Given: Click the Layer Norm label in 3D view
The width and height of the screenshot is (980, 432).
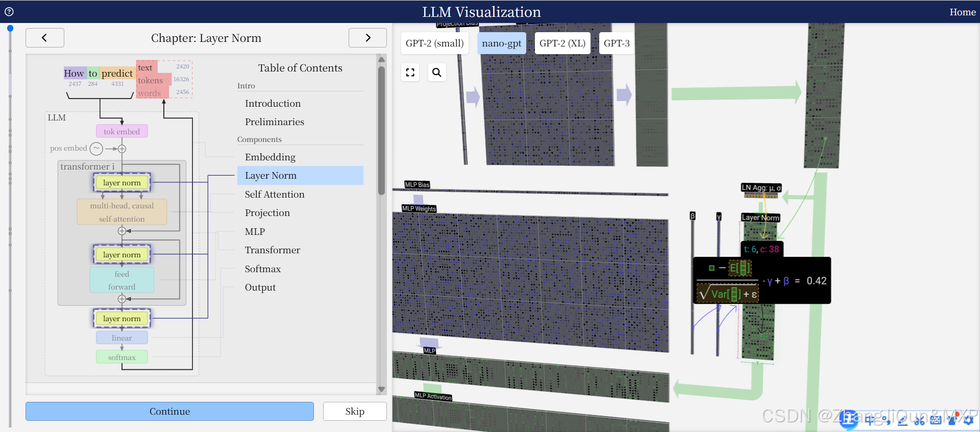Looking at the screenshot, I should click(x=761, y=218).
